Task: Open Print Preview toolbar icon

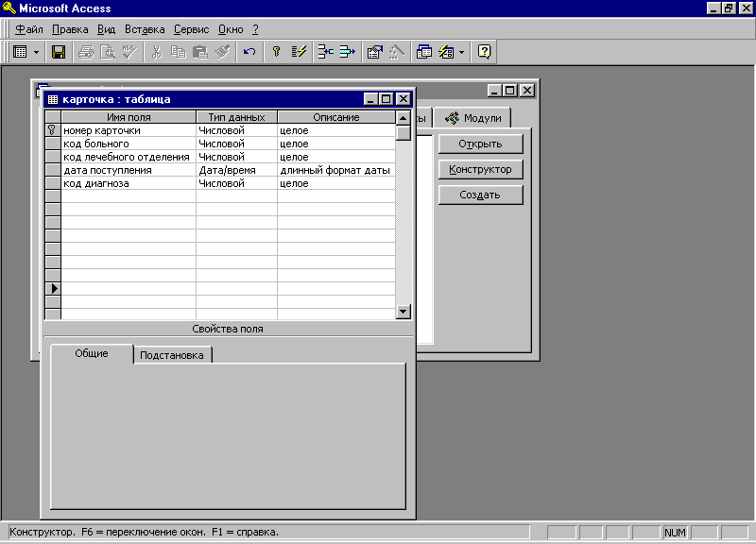Action: click(107, 52)
